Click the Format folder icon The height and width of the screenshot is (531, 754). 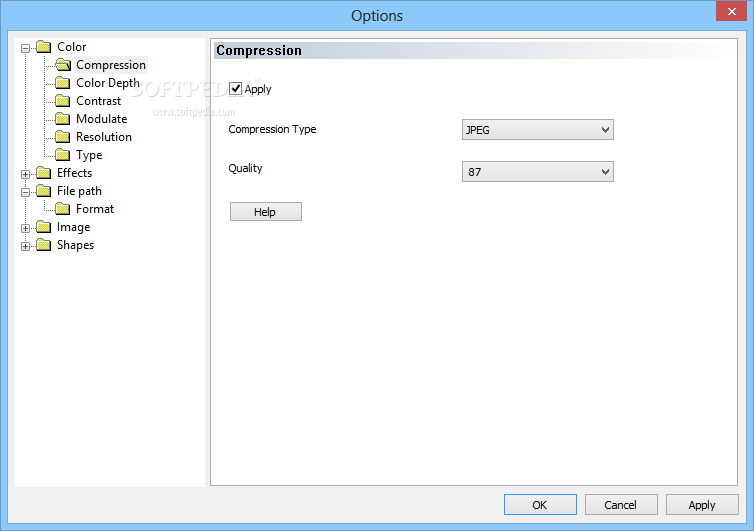coord(62,209)
